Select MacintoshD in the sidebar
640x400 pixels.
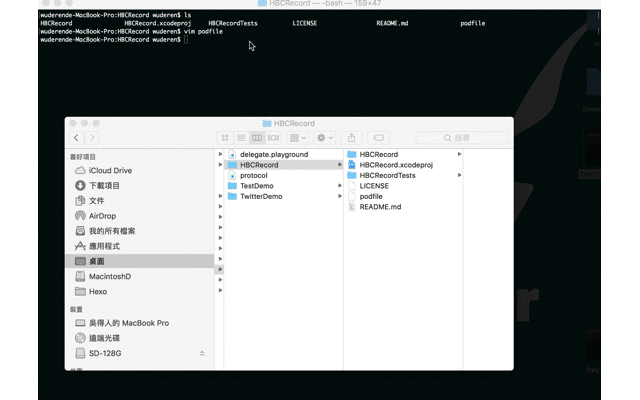click(x=109, y=277)
